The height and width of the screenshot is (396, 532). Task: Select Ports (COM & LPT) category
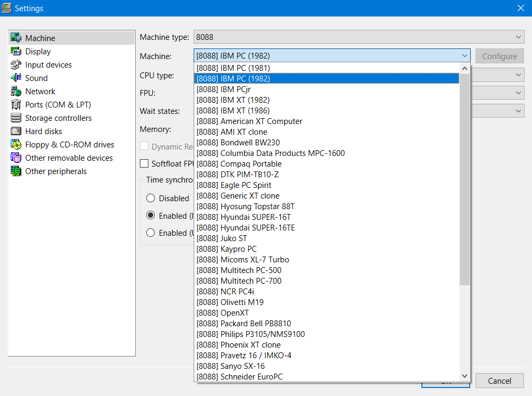point(58,105)
